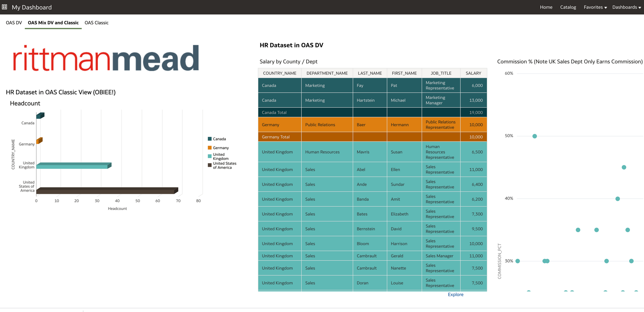The height and width of the screenshot is (312, 644).
Task: Select the United States of America headcount bar
Action: coord(107,191)
